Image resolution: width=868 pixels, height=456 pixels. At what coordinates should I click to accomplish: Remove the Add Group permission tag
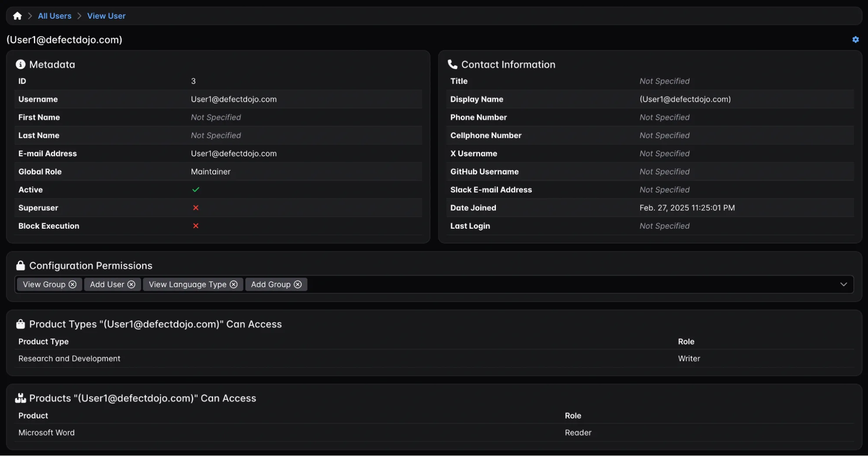297,284
